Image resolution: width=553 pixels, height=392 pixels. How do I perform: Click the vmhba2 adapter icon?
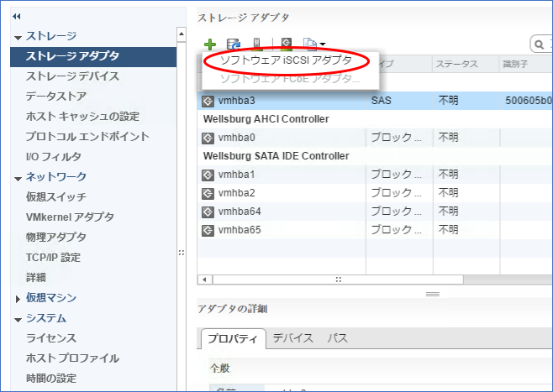pyautogui.click(x=208, y=193)
